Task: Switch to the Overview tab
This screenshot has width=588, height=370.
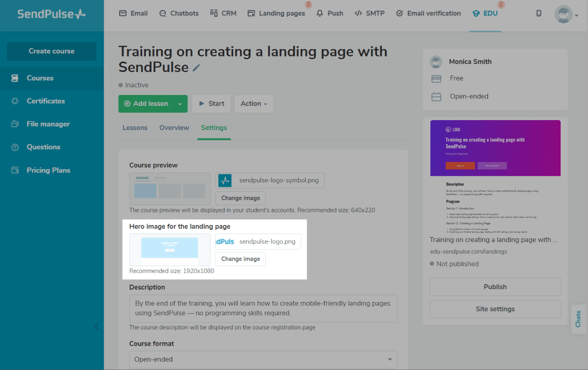Action: click(174, 128)
